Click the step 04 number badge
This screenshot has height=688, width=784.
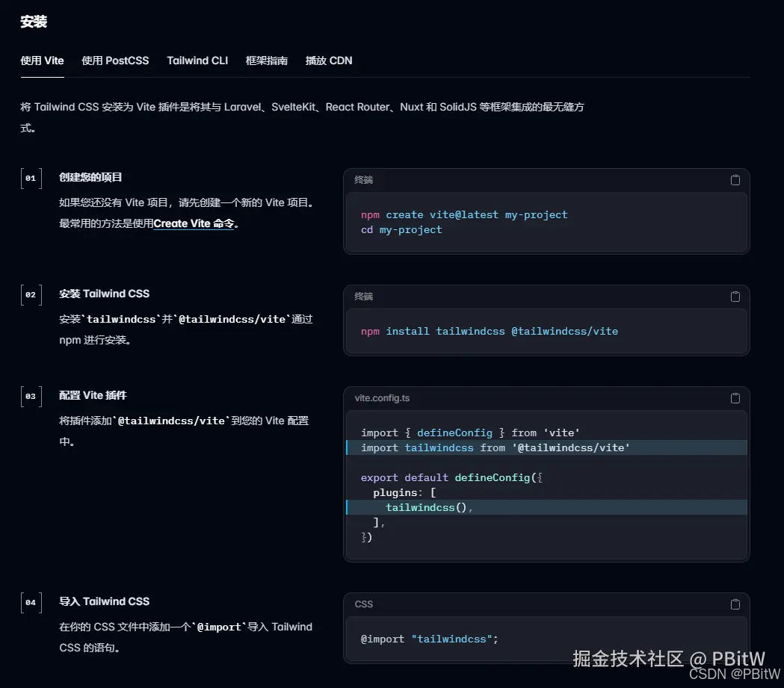tap(31, 603)
